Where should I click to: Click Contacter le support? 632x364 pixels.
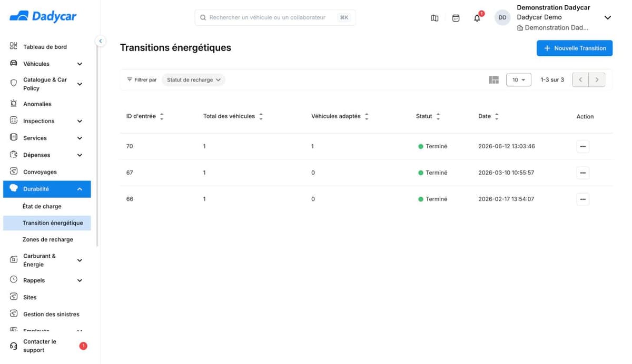(x=39, y=346)
